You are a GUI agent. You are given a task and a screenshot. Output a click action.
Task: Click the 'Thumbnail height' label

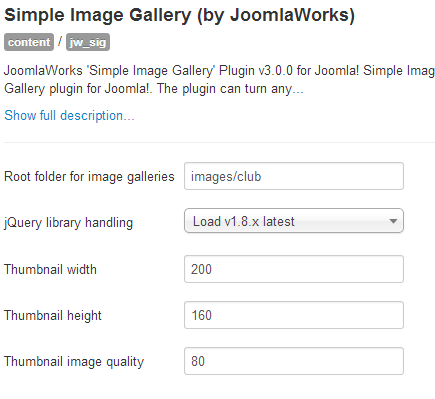click(53, 316)
